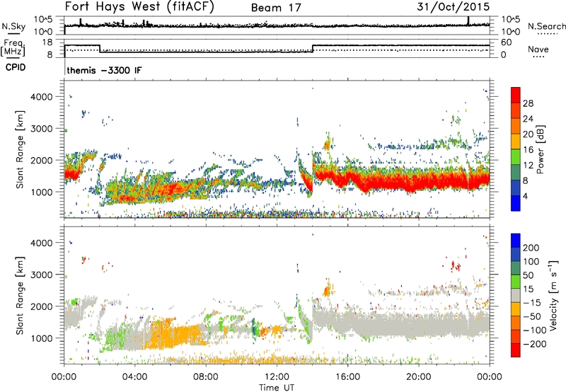Click the "Slant Range [km]" label of velocity panel

(x=20, y=296)
